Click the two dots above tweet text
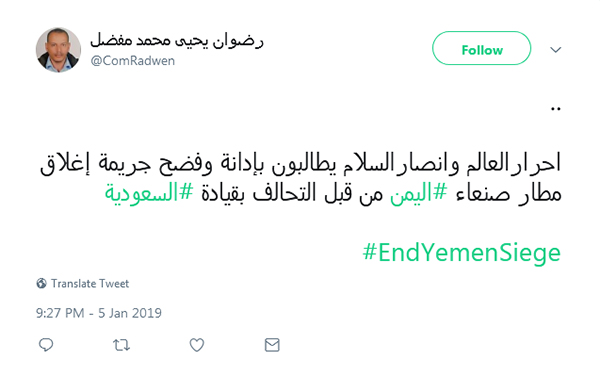This screenshot has width=600, height=376. click(x=556, y=109)
